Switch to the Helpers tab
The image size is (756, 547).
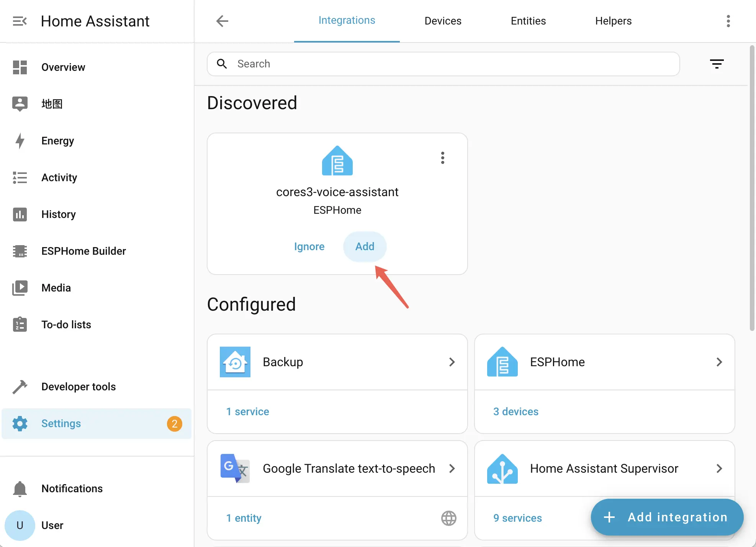tap(613, 21)
